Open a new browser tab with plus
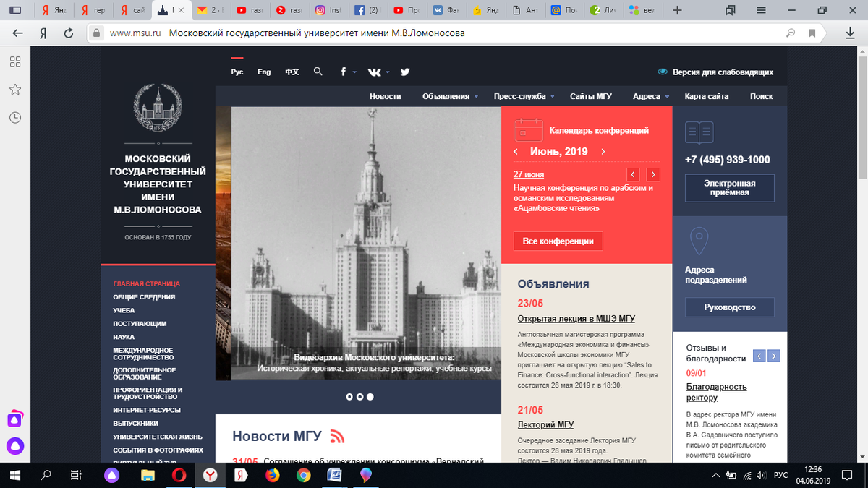The height and width of the screenshot is (488, 868). pyautogui.click(x=677, y=10)
